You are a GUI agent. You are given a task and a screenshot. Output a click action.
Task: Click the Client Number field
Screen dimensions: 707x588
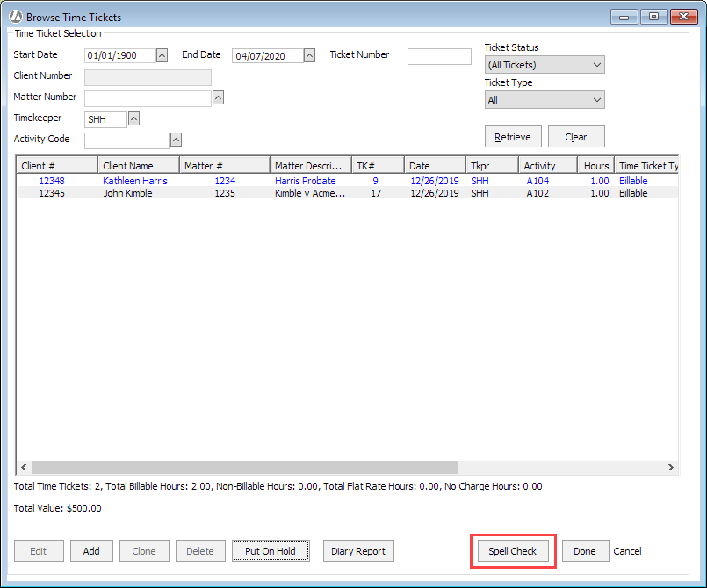click(148, 77)
